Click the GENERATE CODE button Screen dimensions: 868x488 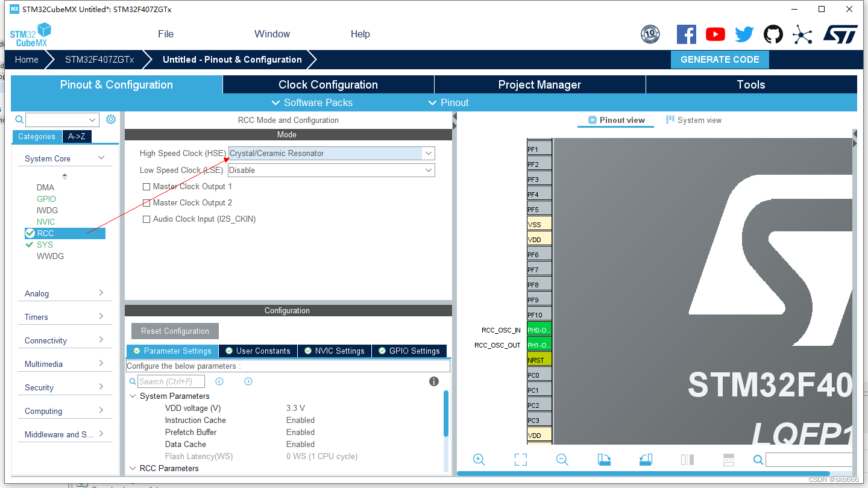720,59
